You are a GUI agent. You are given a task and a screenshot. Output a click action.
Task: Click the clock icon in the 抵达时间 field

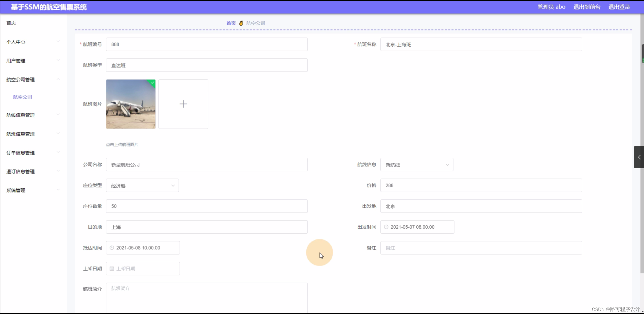point(112,247)
